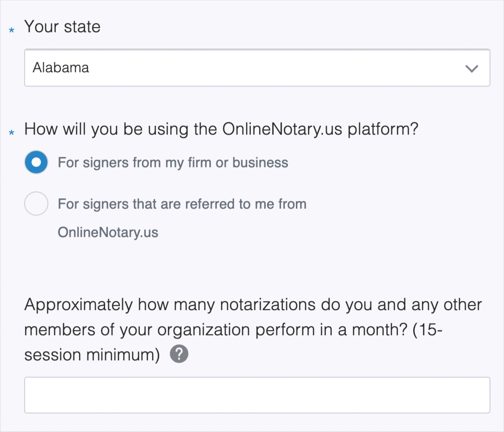
Task: Click the help question mark icon
Action: point(179,355)
